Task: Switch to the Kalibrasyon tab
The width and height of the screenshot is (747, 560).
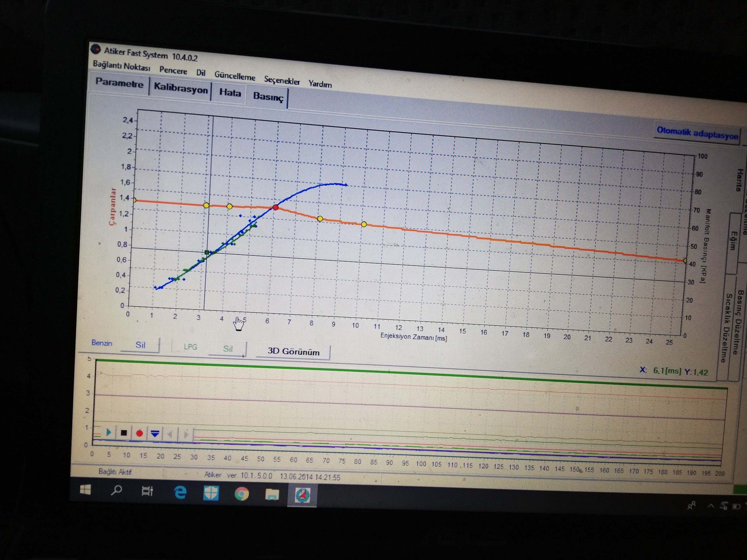Action: point(181,88)
